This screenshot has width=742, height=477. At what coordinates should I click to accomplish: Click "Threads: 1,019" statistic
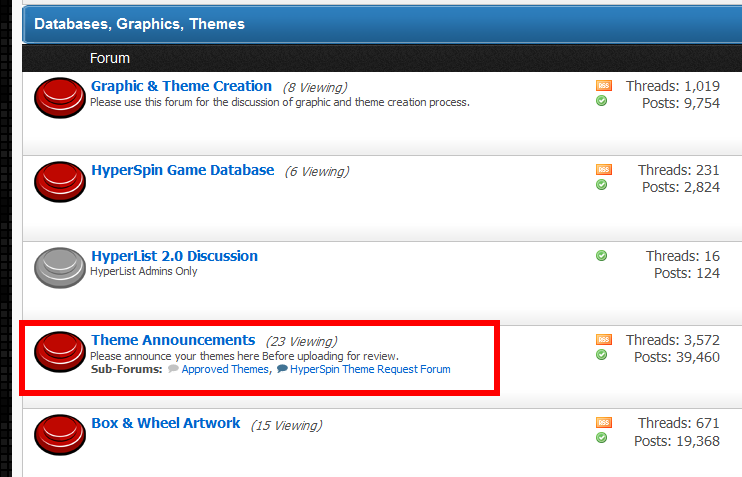[x=672, y=86]
